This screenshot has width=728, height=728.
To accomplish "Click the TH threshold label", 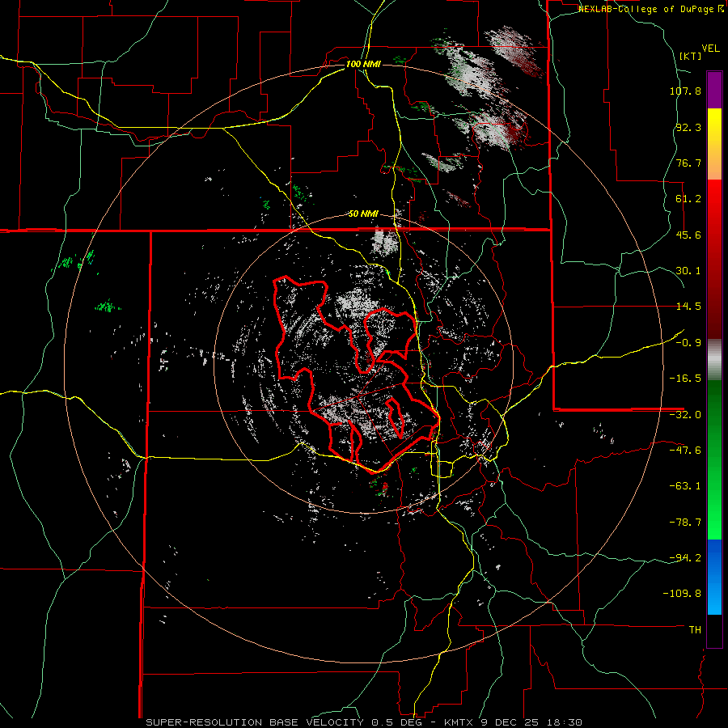I will pyautogui.click(x=695, y=630).
